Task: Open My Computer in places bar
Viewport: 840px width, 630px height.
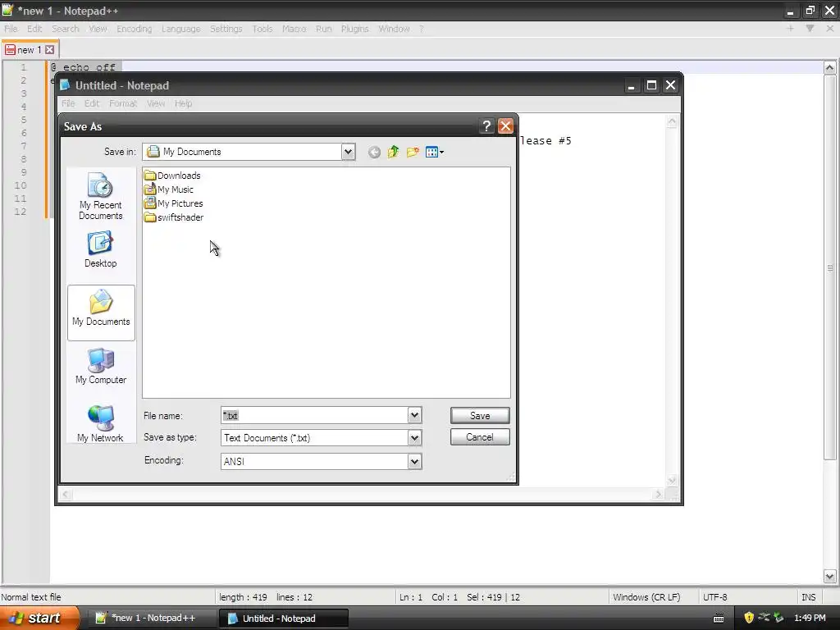Action: (101, 366)
